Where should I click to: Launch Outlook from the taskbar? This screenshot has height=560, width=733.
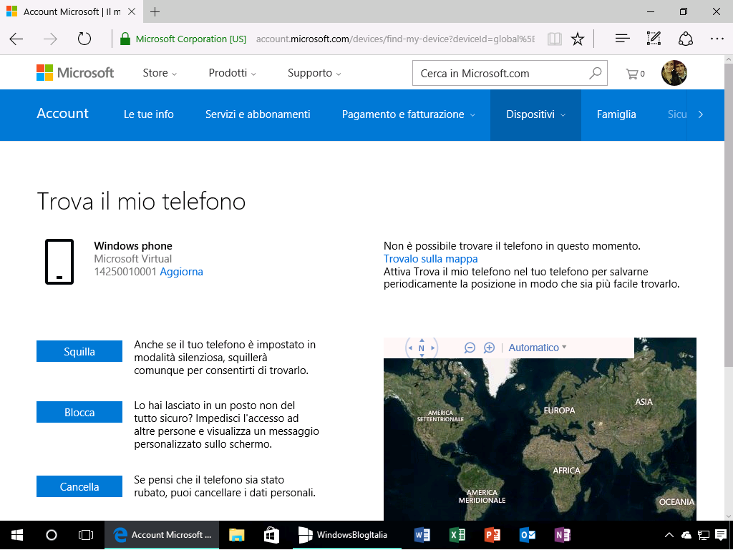(x=528, y=535)
